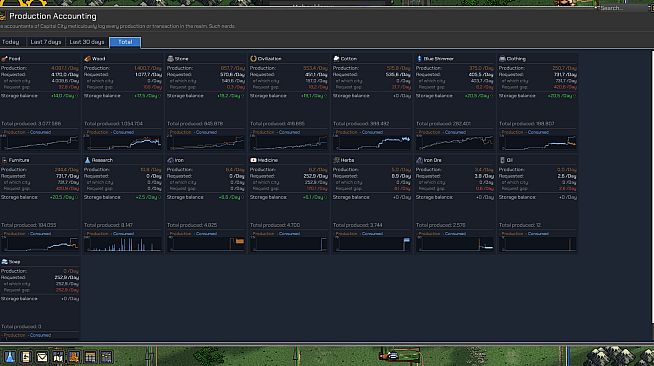Click the 'Wood' card title text
The width and height of the screenshot is (654, 366).
point(98,59)
